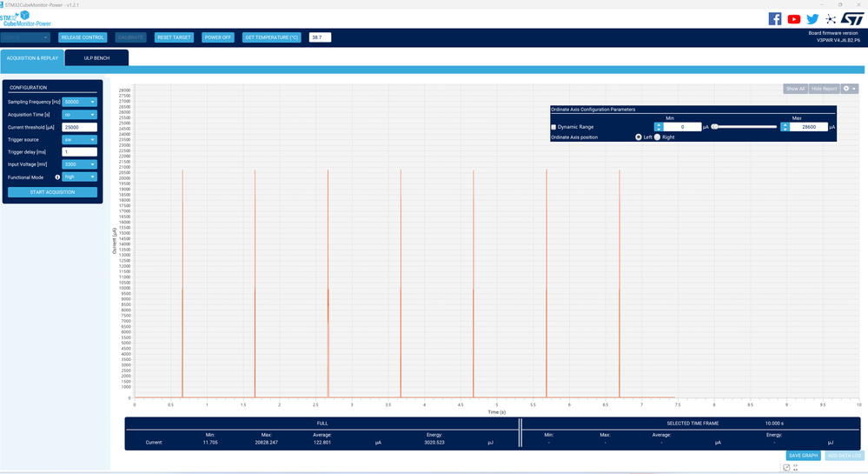This screenshot has height=474, width=868.
Task: Click the CONFIGURATION panel heading
Action: 28,88
